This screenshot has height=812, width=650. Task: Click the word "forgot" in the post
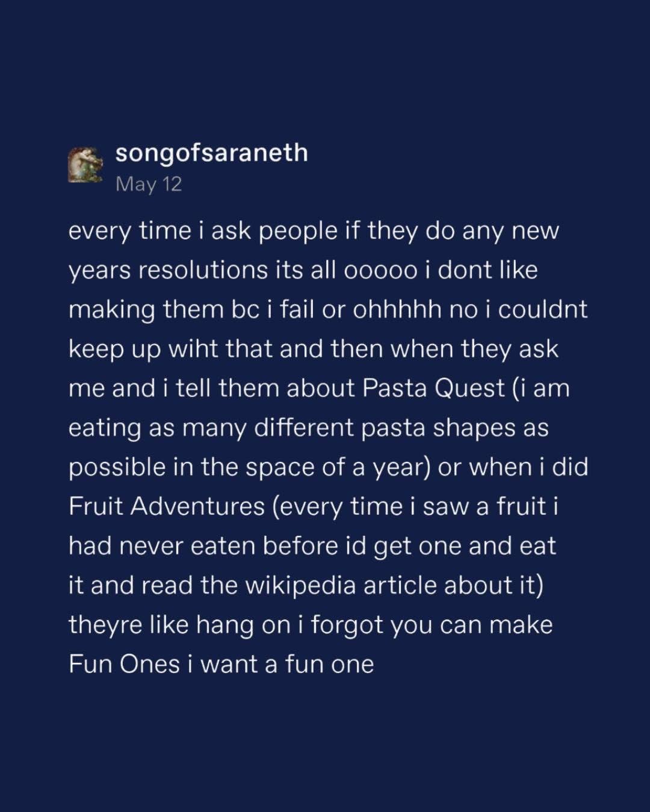347,624
